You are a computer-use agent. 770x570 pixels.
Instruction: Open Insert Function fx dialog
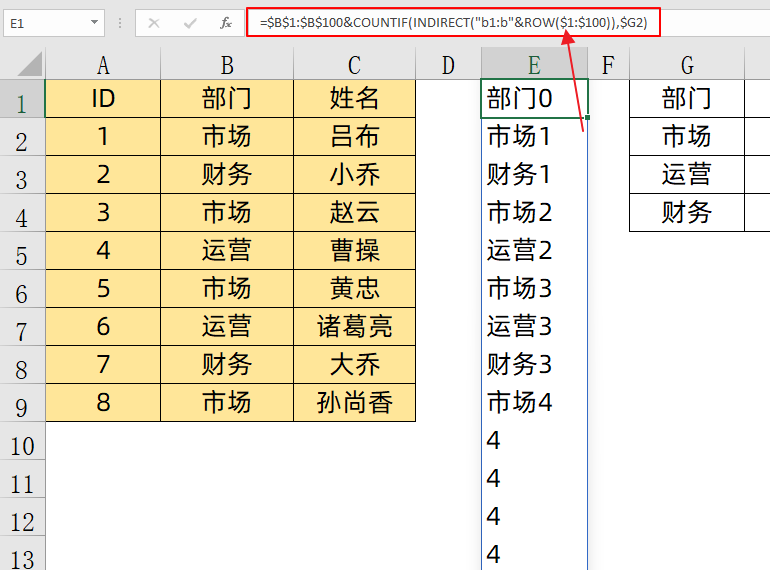pos(225,23)
